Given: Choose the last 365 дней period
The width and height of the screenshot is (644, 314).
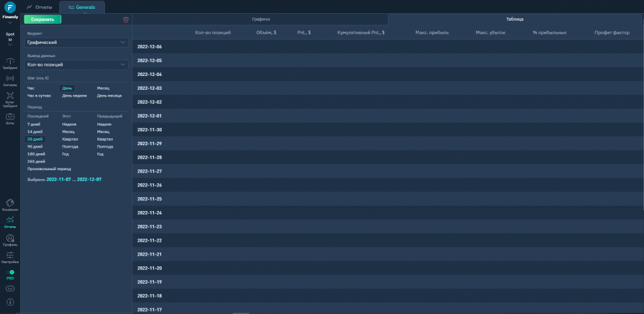Looking at the screenshot, I should click(x=36, y=161).
